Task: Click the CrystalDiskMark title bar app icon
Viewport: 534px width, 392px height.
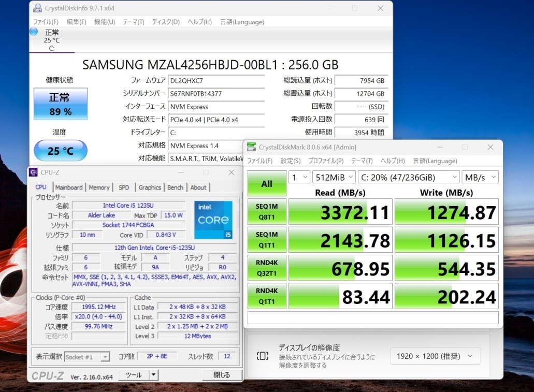Action: (251, 147)
